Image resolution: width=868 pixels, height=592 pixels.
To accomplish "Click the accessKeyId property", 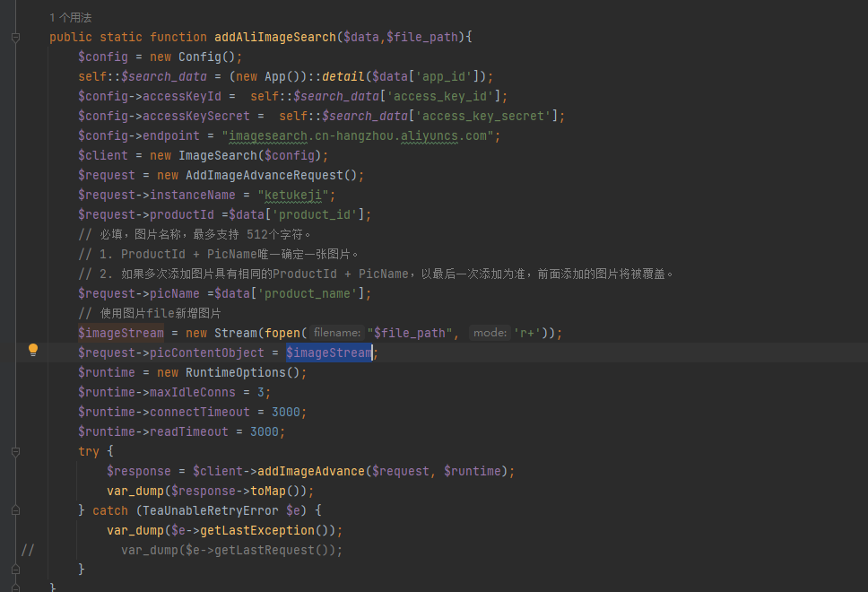I will (x=181, y=96).
